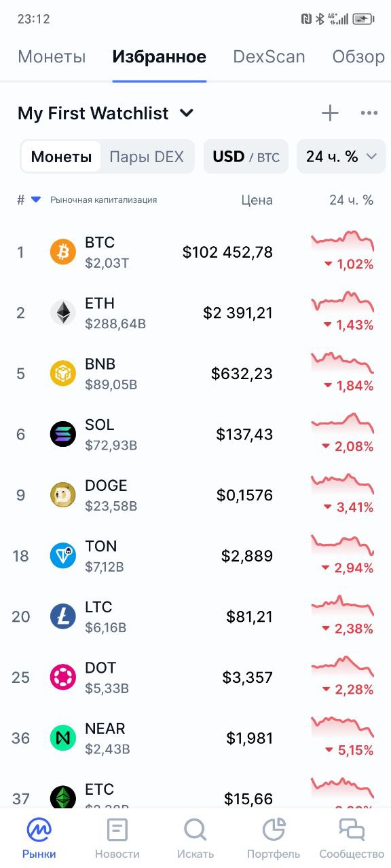Sort by Цена column header
Screen dimensions: 391x868
[257, 200]
